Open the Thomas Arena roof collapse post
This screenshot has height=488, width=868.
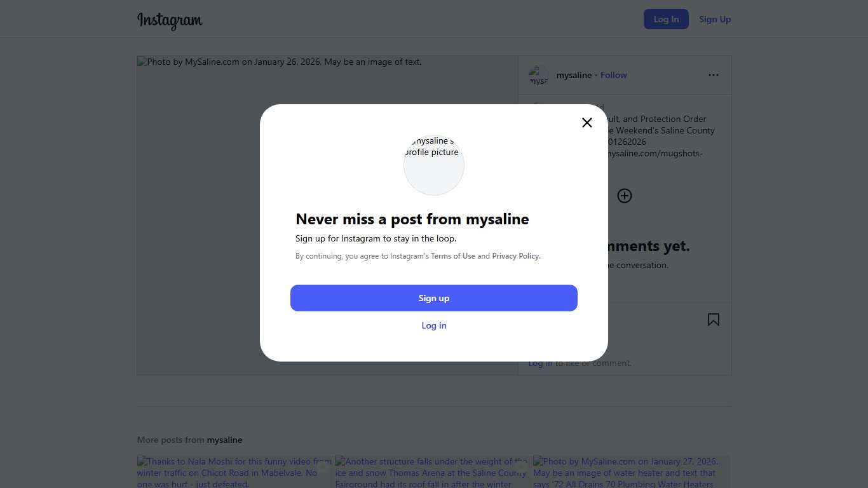pos(433,472)
